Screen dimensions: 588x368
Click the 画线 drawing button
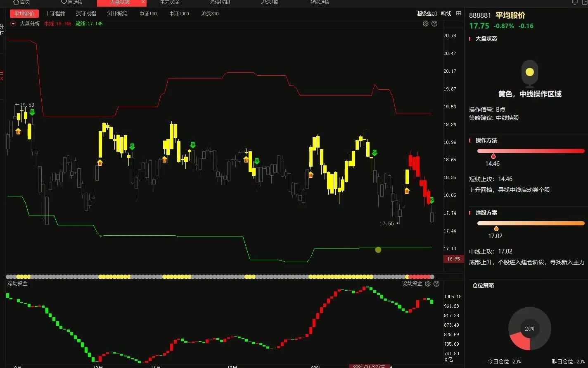click(446, 13)
